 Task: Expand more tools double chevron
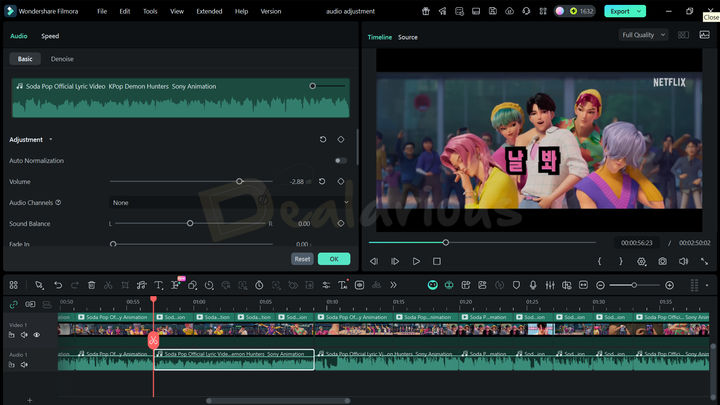[393, 285]
